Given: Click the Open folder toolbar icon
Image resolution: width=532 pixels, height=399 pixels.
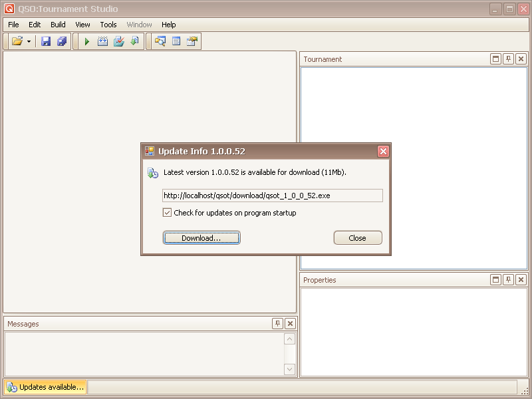Looking at the screenshot, I should (x=17, y=41).
